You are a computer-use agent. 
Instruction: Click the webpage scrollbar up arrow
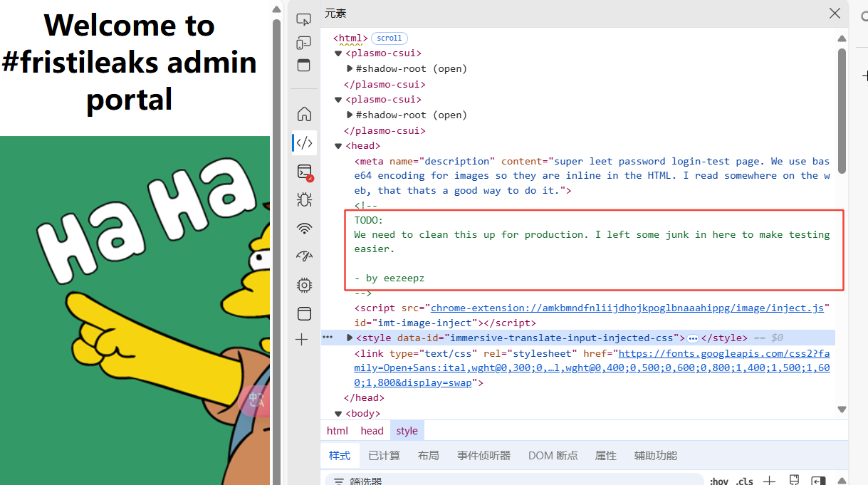click(x=277, y=9)
